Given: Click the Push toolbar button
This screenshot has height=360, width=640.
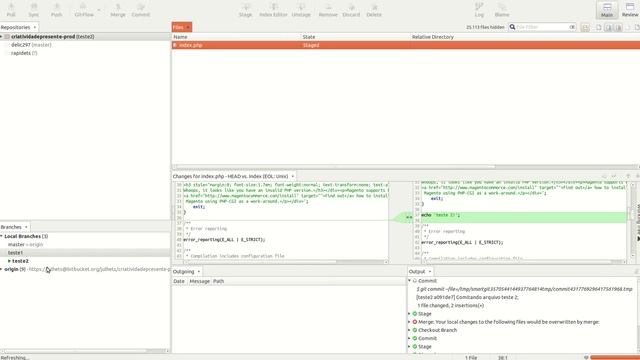Looking at the screenshot, I should tap(57, 10).
